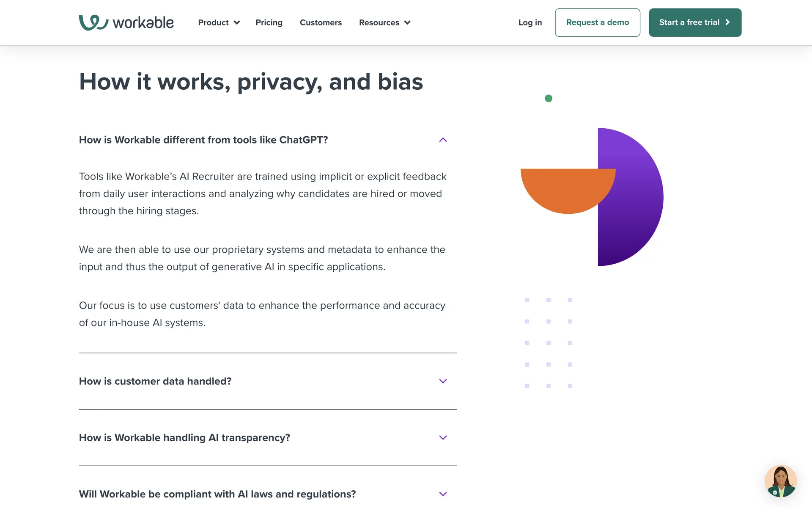The image size is (812, 508).
Task: Open the Customers menu item
Action: pyautogui.click(x=321, y=22)
